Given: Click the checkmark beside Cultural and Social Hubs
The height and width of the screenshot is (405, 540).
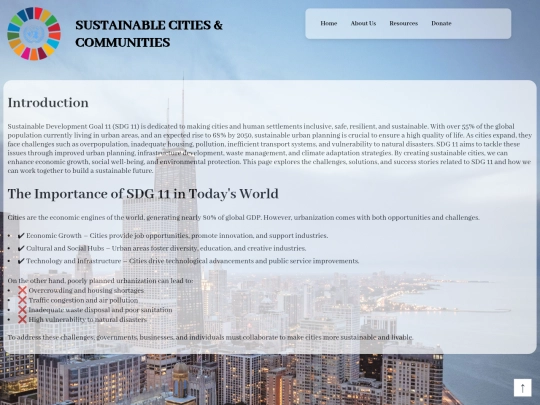Looking at the screenshot, I should pos(21,248).
